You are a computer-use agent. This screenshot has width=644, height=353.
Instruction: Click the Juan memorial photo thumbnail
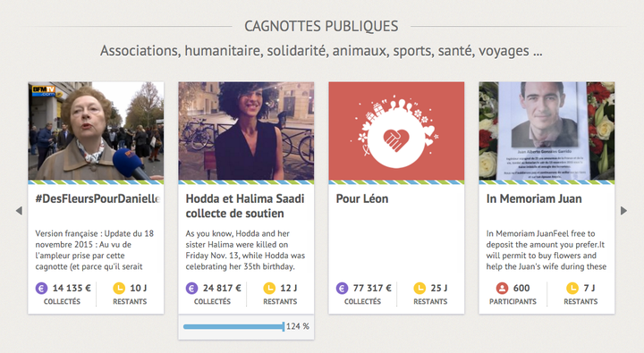tap(547, 131)
